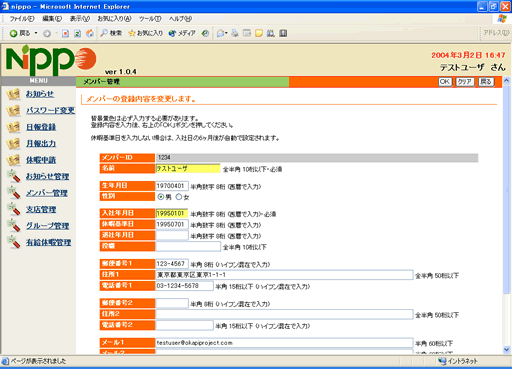Click the Refresh page icon

click(77, 33)
